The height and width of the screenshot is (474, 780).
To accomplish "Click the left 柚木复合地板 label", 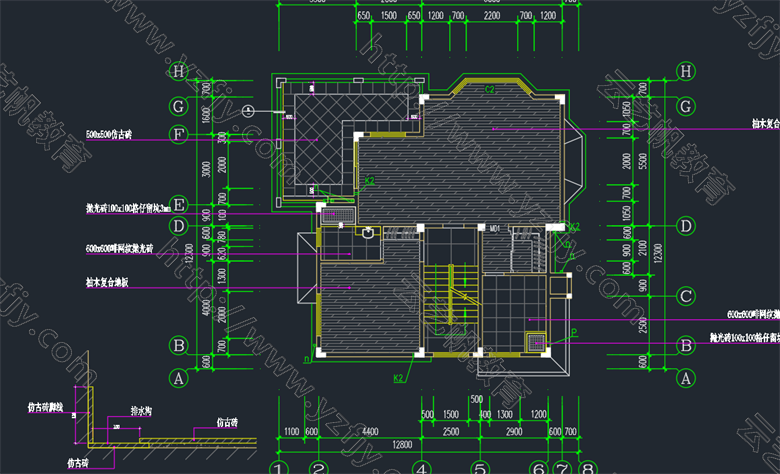I will coord(107,282).
